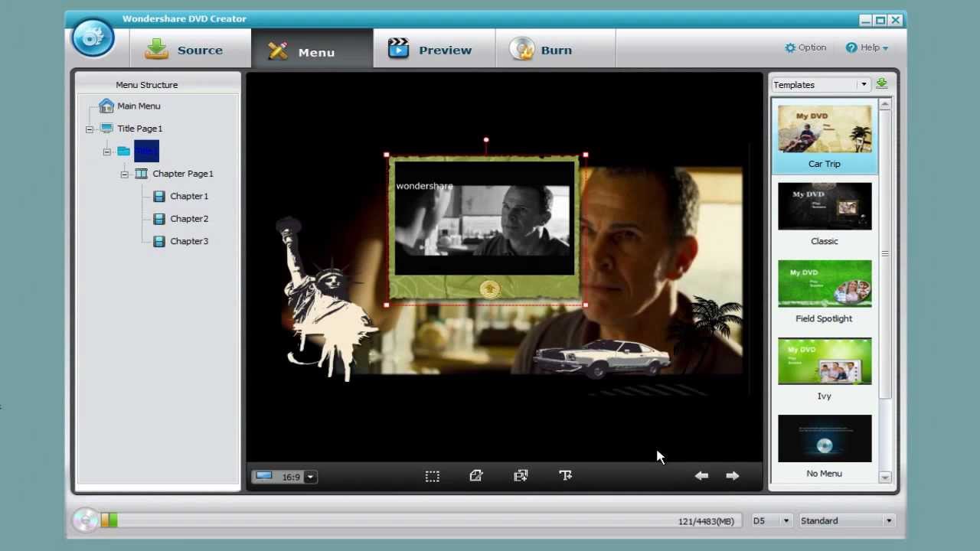Click the add text icon

tap(566, 476)
